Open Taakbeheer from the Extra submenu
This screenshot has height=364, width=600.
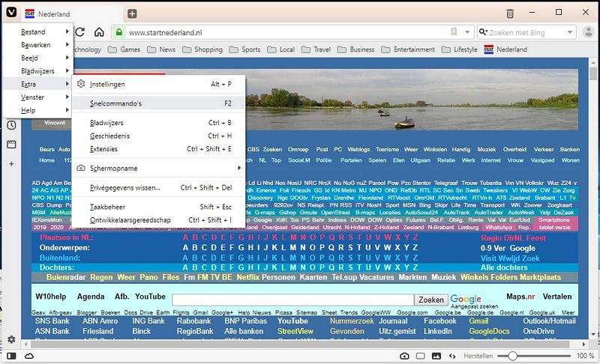coord(158,207)
